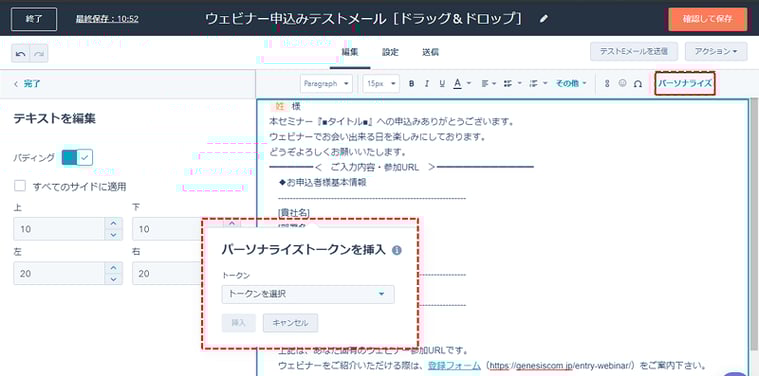Click the 最終保存：10:52 link
The width and height of the screenshot is (759, 376).
point(107,19)
